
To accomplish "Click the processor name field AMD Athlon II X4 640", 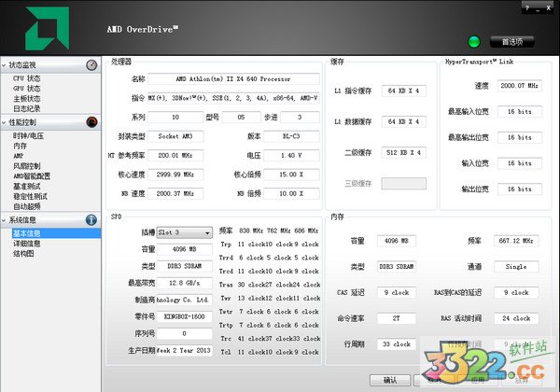I will (233, 79).
